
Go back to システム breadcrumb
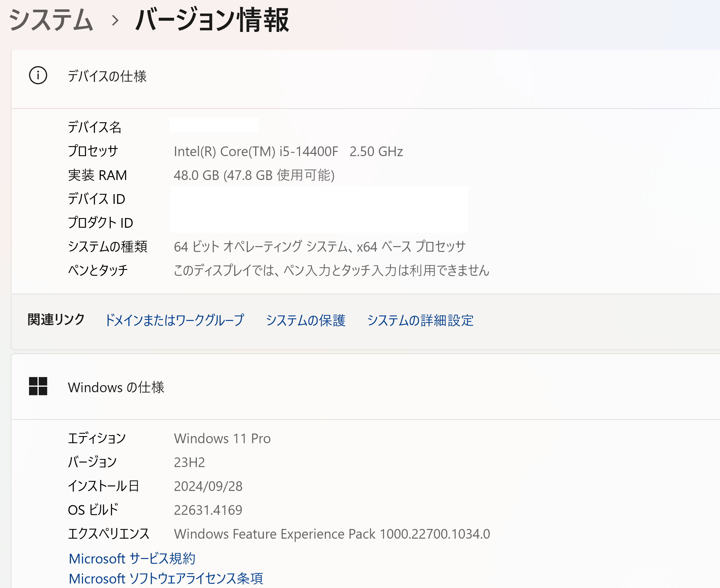pos(51,20)
